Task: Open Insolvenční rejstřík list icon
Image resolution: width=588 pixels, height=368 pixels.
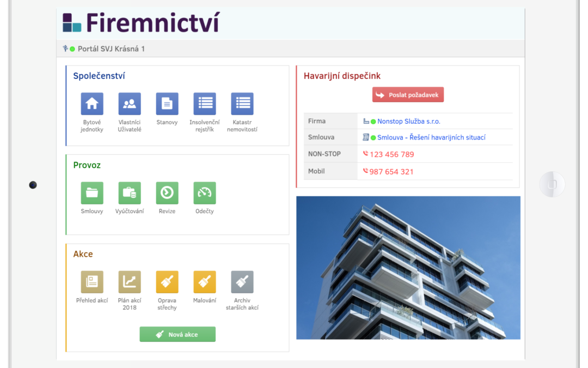Action: point(204,104)
